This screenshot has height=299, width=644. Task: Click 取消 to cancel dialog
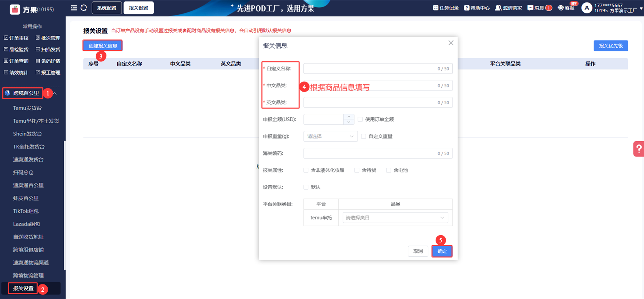[x=418, y=251]
